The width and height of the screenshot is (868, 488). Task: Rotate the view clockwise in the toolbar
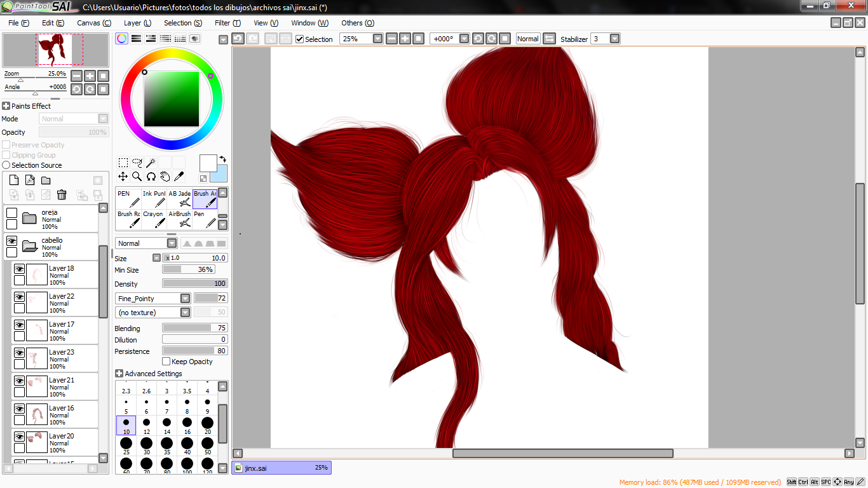[x=491, y=39]
